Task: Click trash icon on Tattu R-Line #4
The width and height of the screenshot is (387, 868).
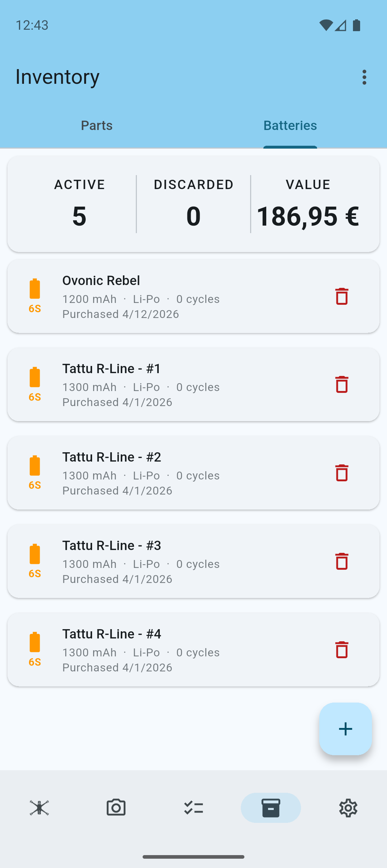Action: click(x=341, y=650)
